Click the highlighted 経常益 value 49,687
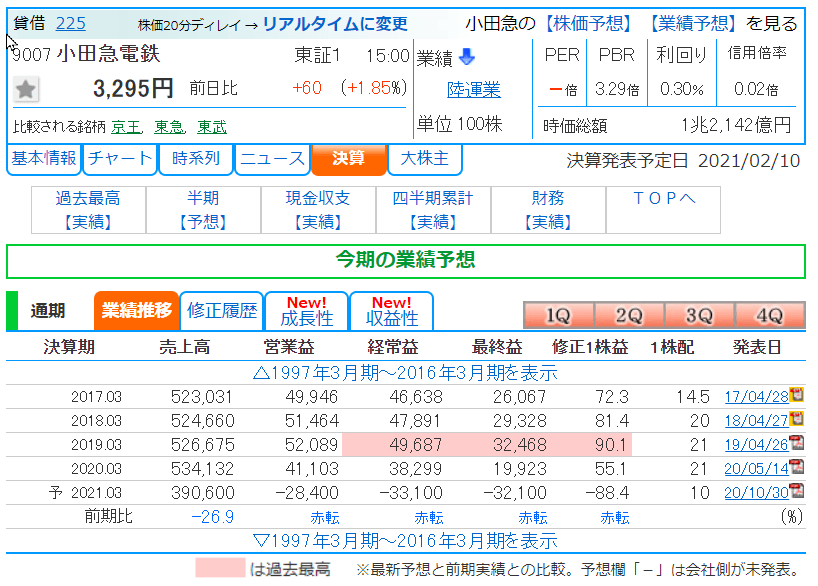Viewport: 818px width, 586px height. click(416, 445)
